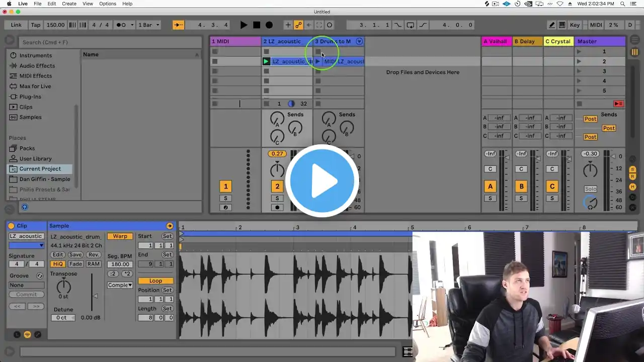Select Plug-Ins in the browser
The height and width of the screenshot is (362, 644).
[30, 97]
